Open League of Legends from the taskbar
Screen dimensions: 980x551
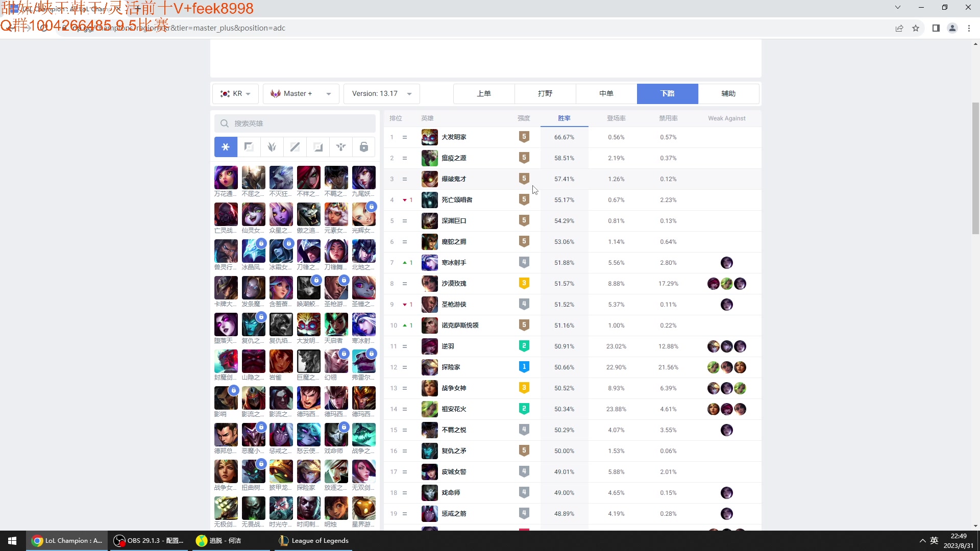click(314, 541)
